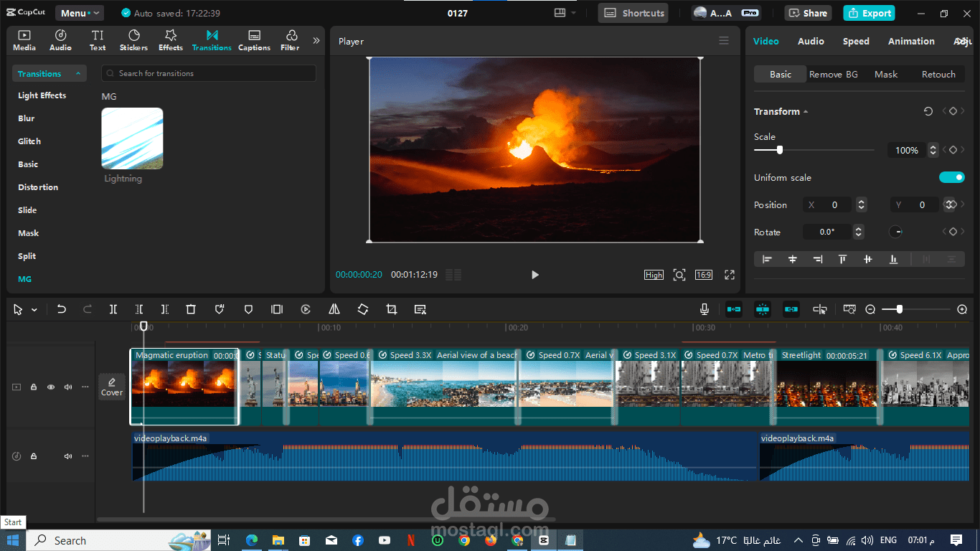Click the Split tool in timeline toolbar
The width and height of the screenshot is (980, 551).
click(113, 309)
